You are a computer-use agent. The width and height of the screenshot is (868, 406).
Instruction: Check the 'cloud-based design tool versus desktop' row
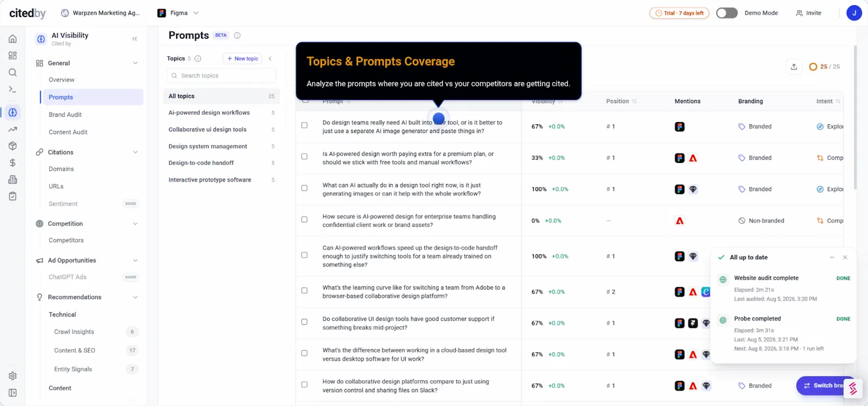(x=304, y=353)
